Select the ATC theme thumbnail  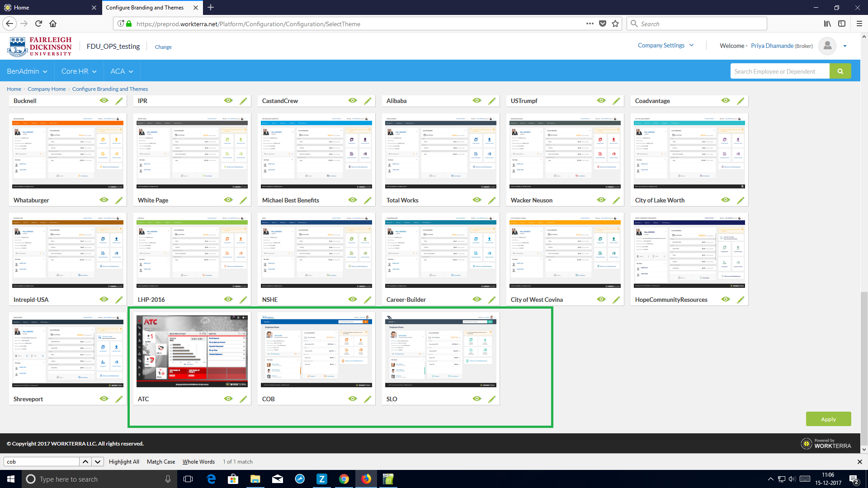pyautogui.click(x=192, y=351)
